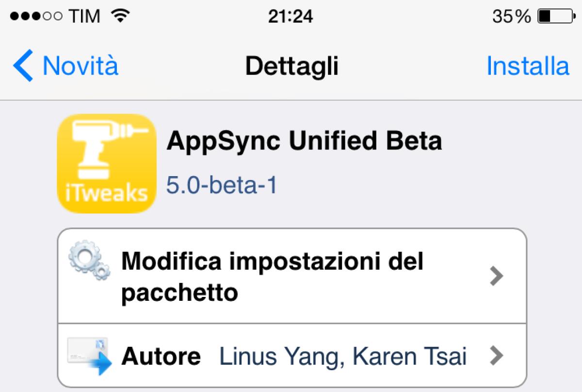Return to Novità screen
Viewport: 582px width, 392px height.
click(63, 65)
